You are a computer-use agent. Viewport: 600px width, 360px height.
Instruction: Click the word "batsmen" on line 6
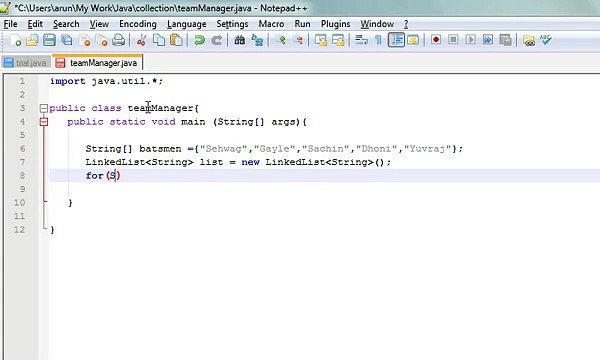(160, 148)
